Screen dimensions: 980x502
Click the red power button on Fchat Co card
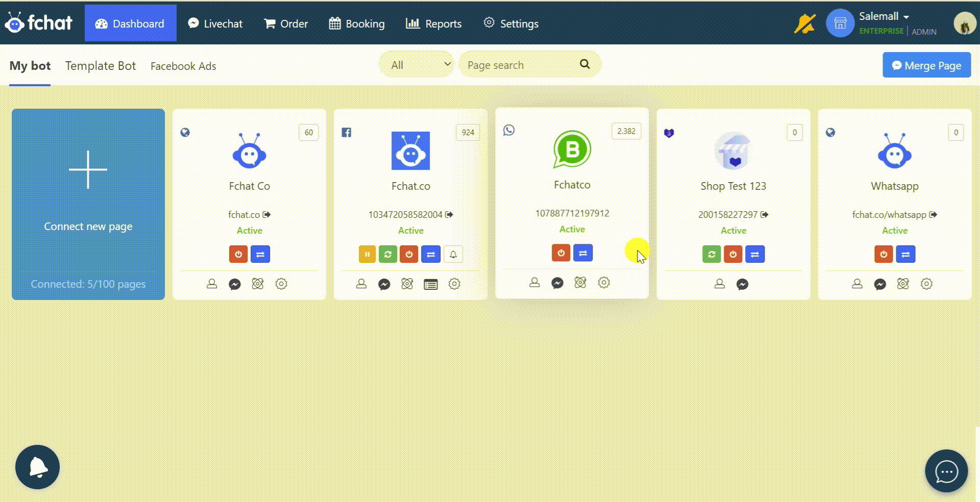[x=238, y=254]
